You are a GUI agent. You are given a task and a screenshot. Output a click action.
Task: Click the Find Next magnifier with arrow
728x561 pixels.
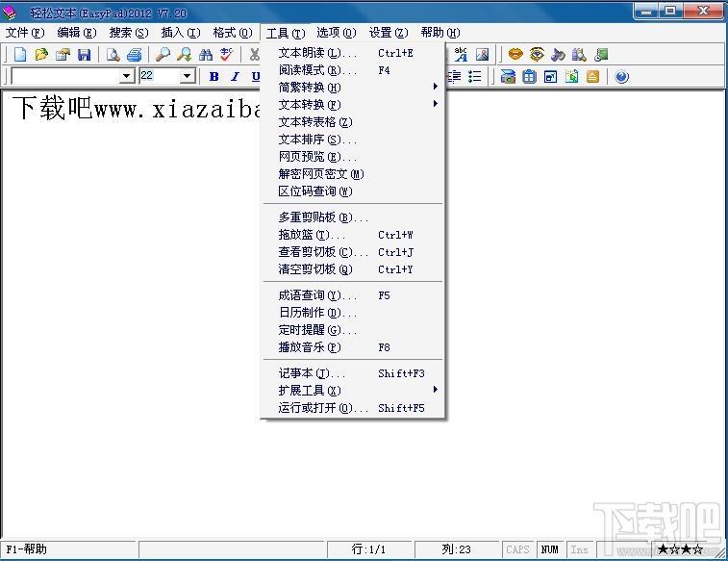(x=185, y=55)
